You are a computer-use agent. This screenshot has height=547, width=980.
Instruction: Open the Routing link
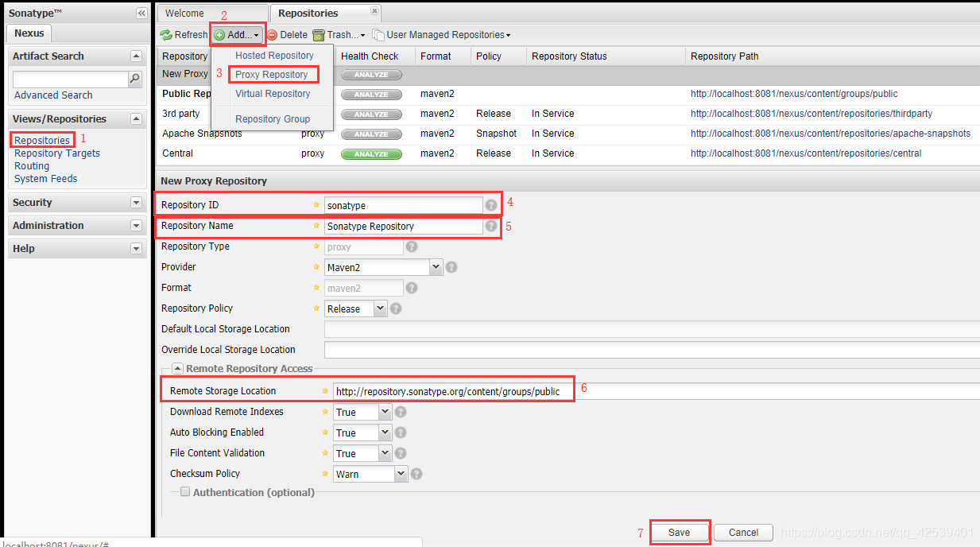(32, 166)
